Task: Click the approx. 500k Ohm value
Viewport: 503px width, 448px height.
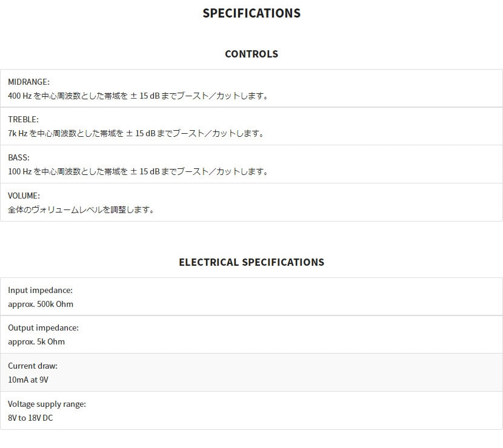Action: [41, 305]
